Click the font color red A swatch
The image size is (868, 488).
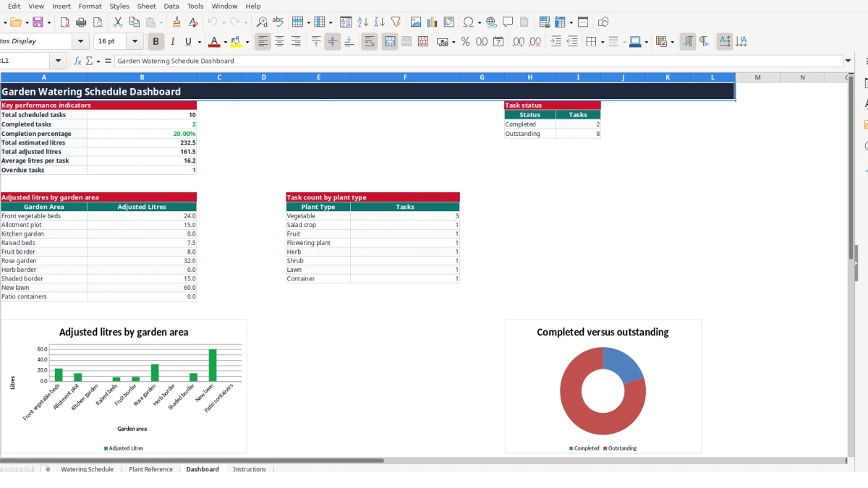tap(213, 42)
